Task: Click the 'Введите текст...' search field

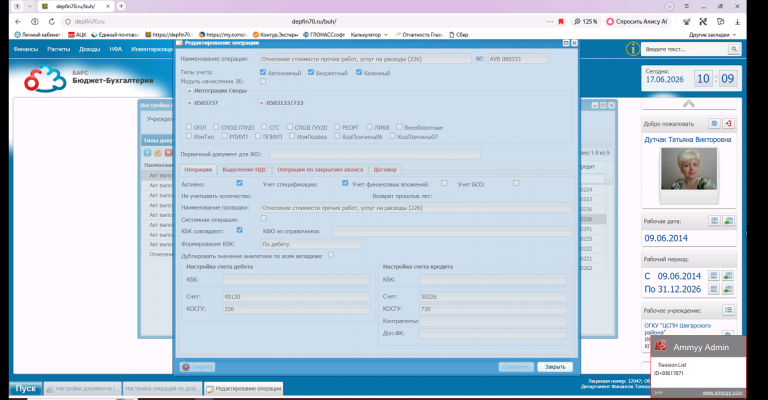Action: tap(686, 49)
